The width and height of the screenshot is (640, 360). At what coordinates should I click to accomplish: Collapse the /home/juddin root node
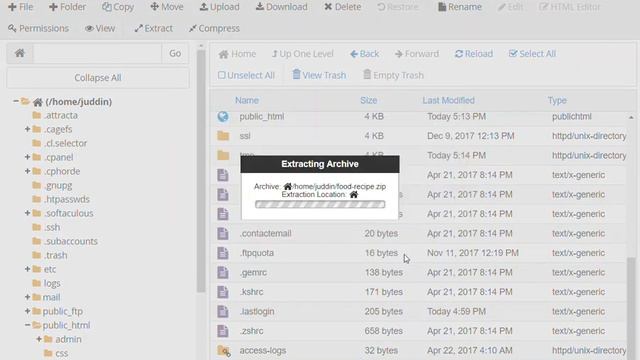pos(16,101)
